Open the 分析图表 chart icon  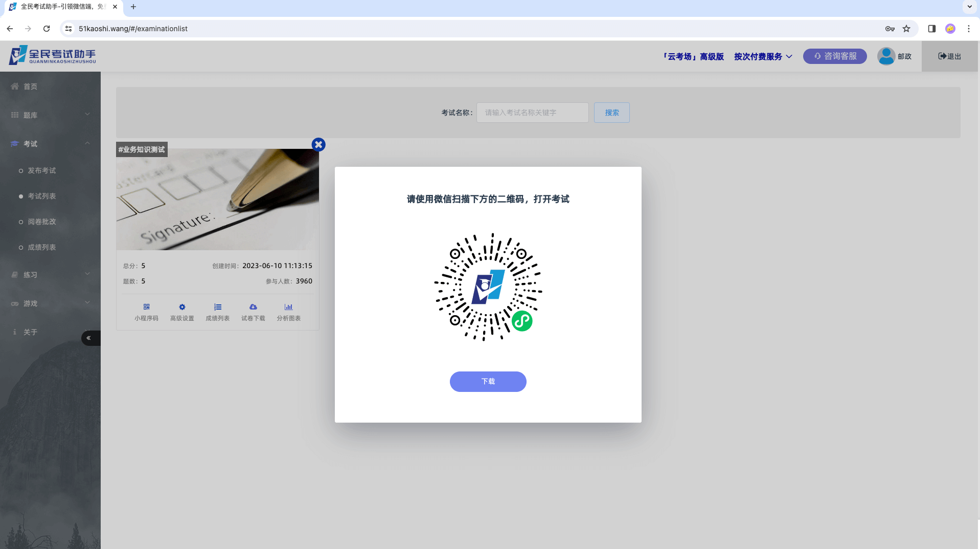[x=288, y=307]
